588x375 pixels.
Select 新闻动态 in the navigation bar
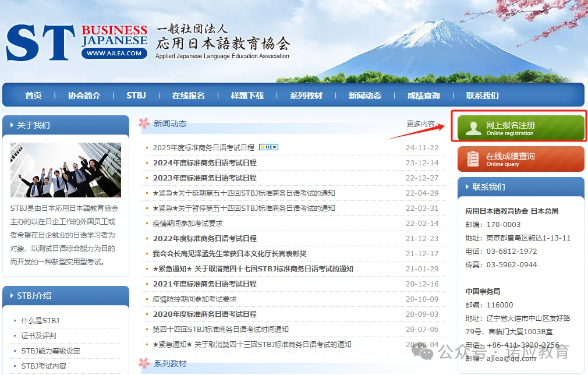[x=365, y=95]
